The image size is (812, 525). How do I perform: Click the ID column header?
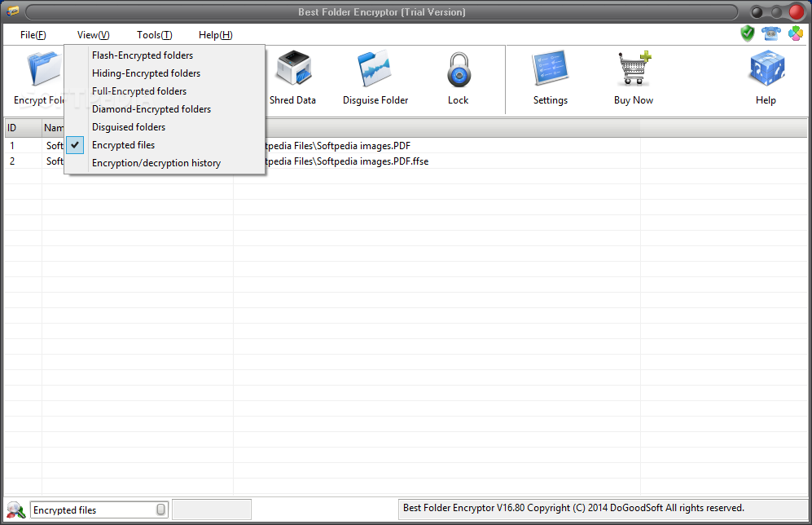pyautogui.click(x=23, y=128)
